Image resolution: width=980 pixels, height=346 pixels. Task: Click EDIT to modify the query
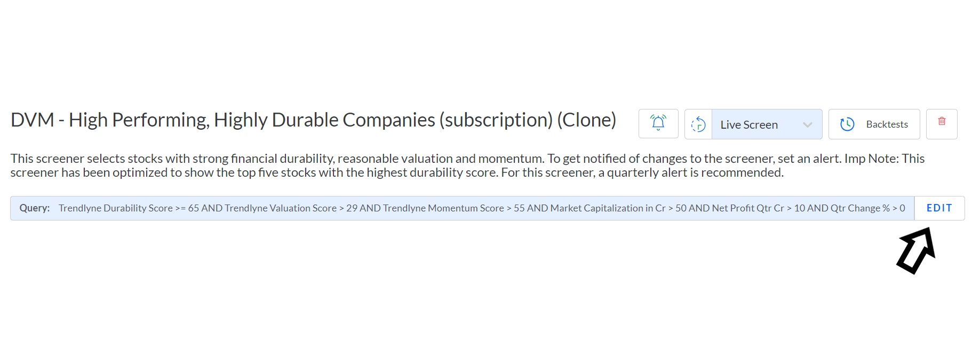tap(939, 208)
